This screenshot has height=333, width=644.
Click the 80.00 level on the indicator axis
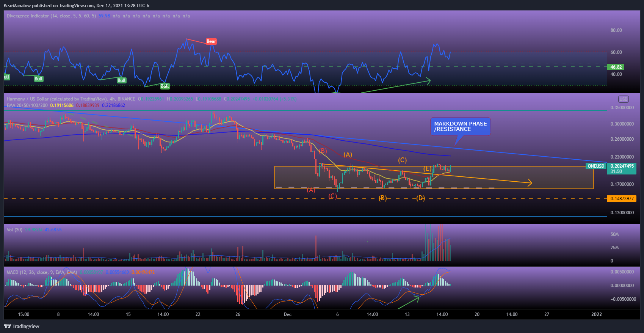pyautogui.click(x=616, y=30)
